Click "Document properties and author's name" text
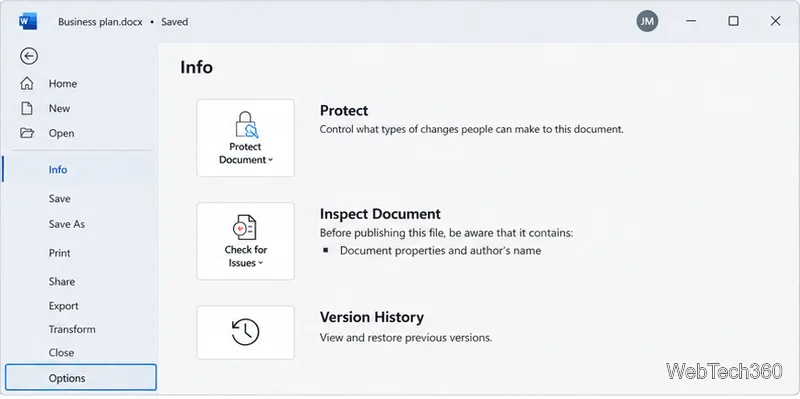The image size is (800, 399). click(440, 251)
